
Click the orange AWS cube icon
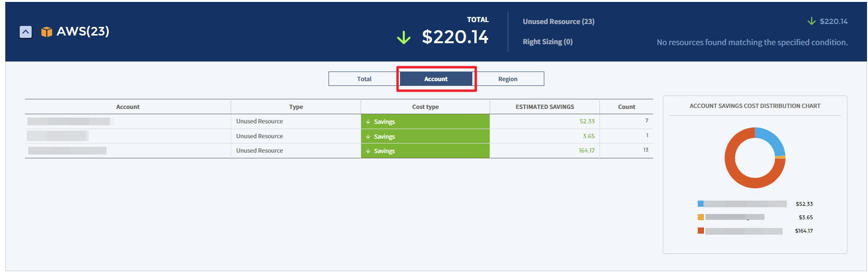(x=47, y=32)
